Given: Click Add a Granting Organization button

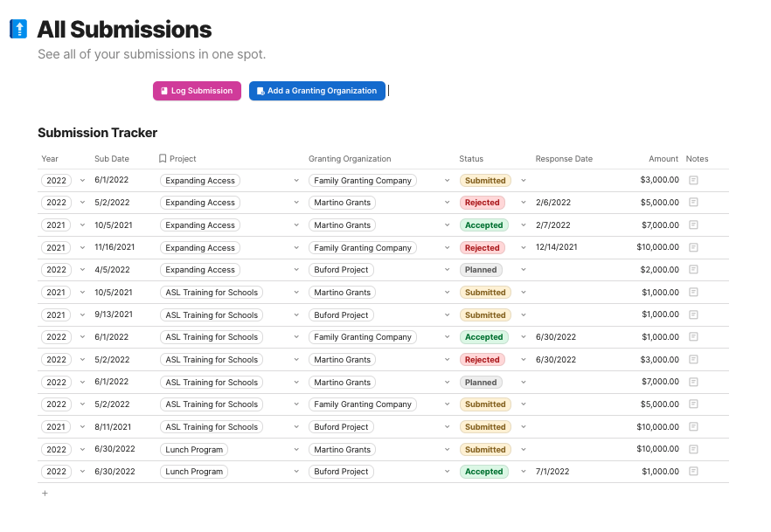Looking at the screenshot, I should [x=316, y=91].
